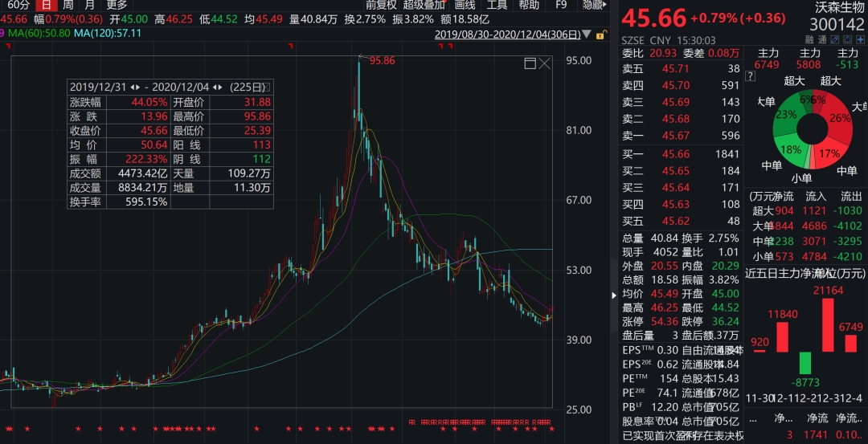
Task: Click the 小单 573 net flow row
Action: click(807, 257)
